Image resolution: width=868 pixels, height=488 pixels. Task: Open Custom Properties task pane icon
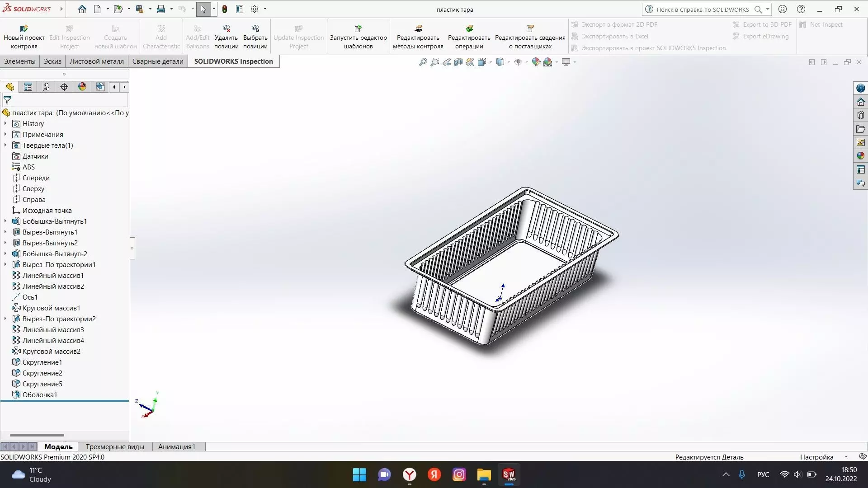(x=860, y=169)
